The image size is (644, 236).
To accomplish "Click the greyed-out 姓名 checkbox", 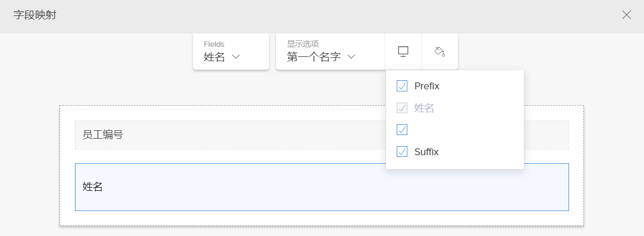I will 402,108.
